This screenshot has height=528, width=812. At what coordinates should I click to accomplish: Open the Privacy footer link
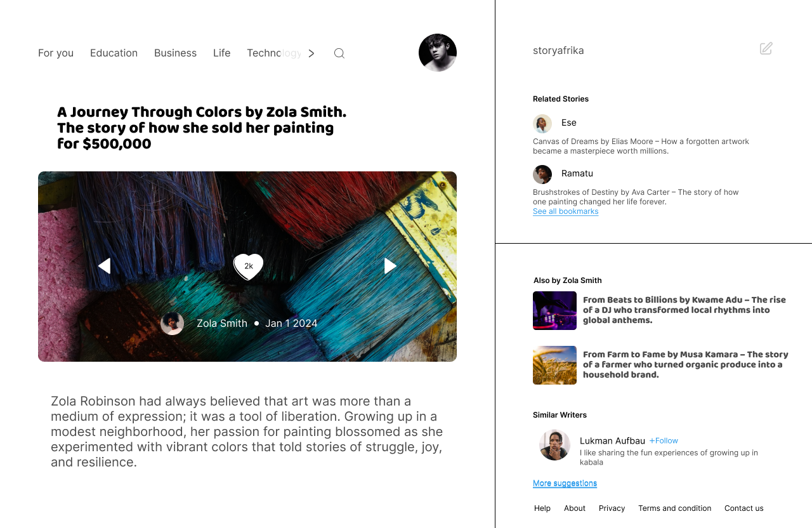(x=612, y=508)
